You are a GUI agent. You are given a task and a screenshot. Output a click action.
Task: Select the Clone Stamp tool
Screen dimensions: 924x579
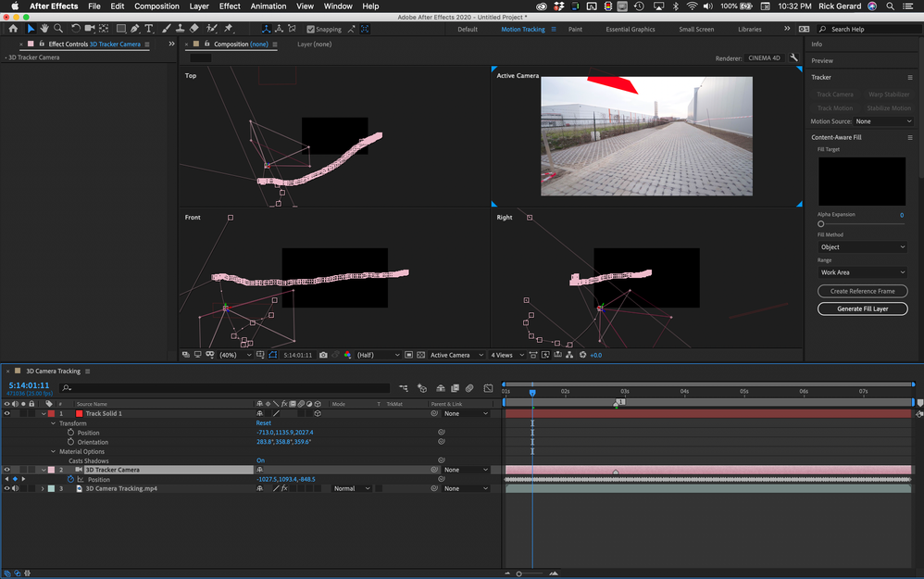(x=180, y=30)
